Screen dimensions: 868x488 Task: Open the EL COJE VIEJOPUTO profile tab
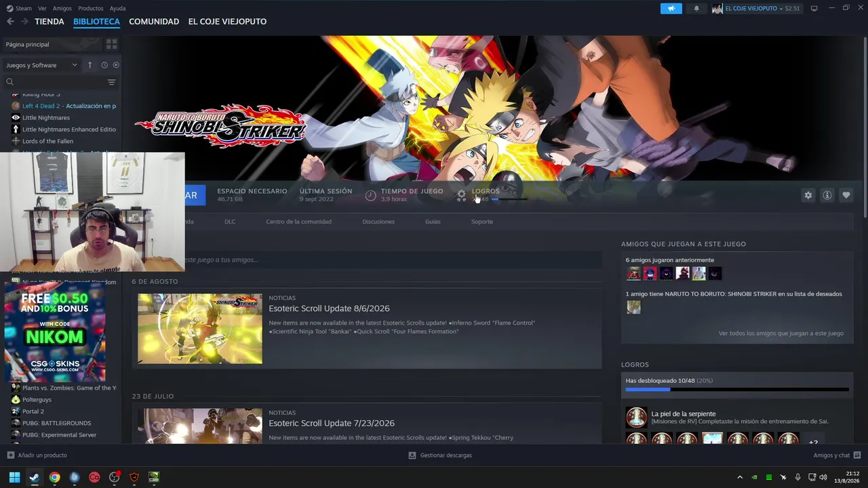tap(227, 22)
